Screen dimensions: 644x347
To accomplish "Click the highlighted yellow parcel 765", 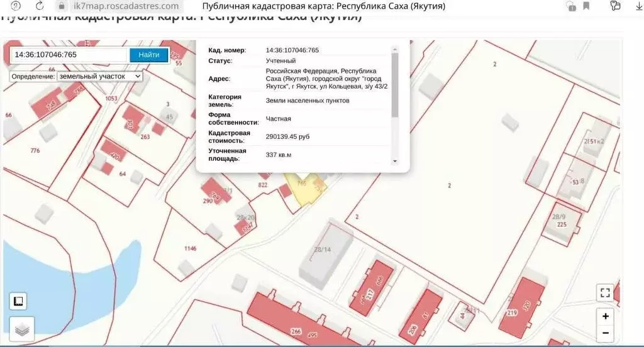I will tap(305, 191).
